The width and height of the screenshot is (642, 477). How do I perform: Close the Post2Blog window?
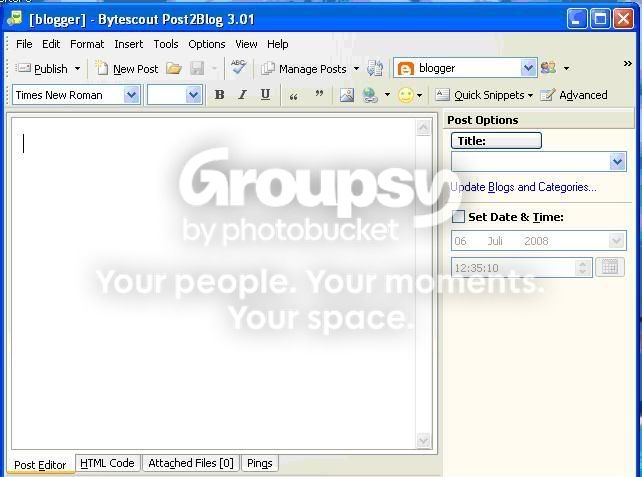pyautogui.click(x=623, y=19)
